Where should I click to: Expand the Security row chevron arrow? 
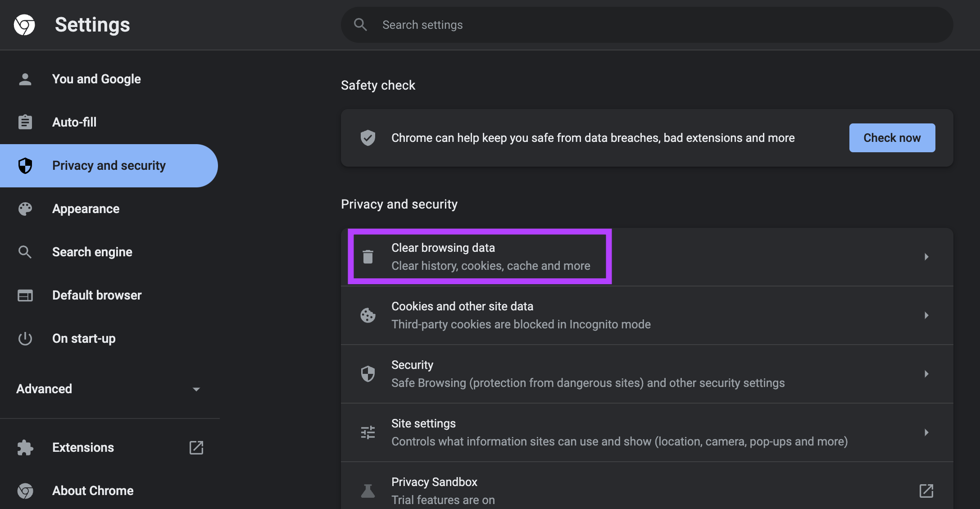[926, 374]
